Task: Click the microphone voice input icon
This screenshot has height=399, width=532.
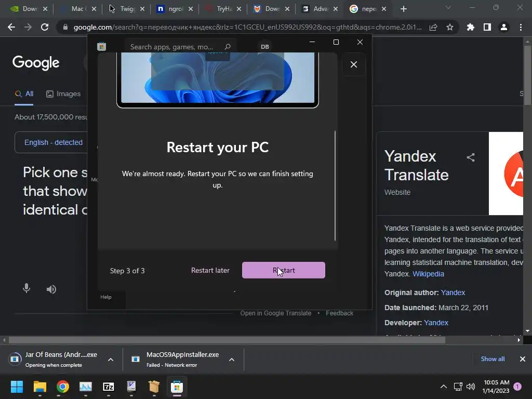Action: (x=26, y=288)
